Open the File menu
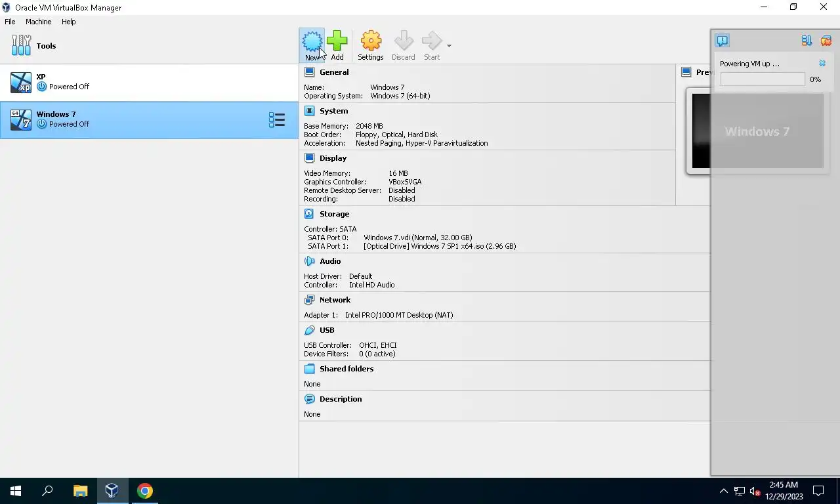Viewport: 840px width, 504px height. (10, 22)
